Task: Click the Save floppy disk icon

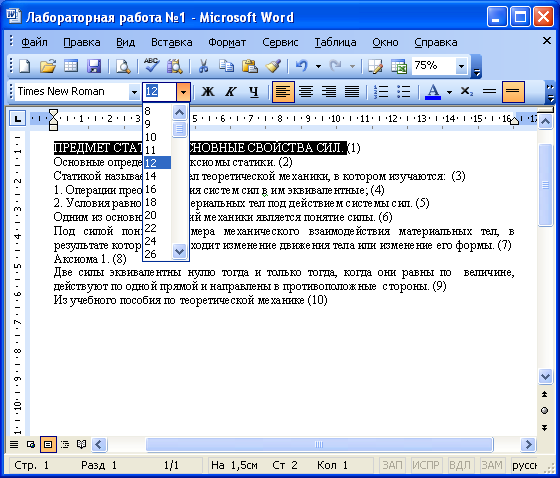Action: (x=94, y=66)
